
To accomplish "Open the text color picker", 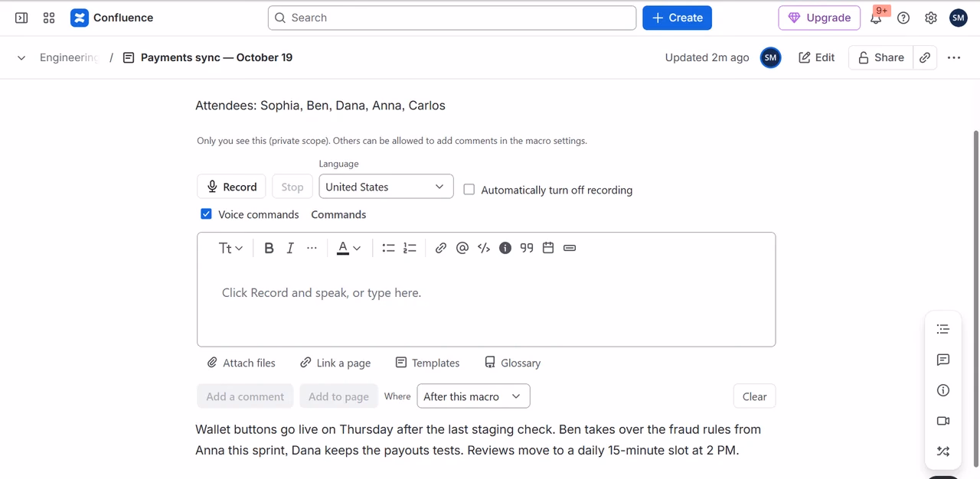I will click(349, 248).
